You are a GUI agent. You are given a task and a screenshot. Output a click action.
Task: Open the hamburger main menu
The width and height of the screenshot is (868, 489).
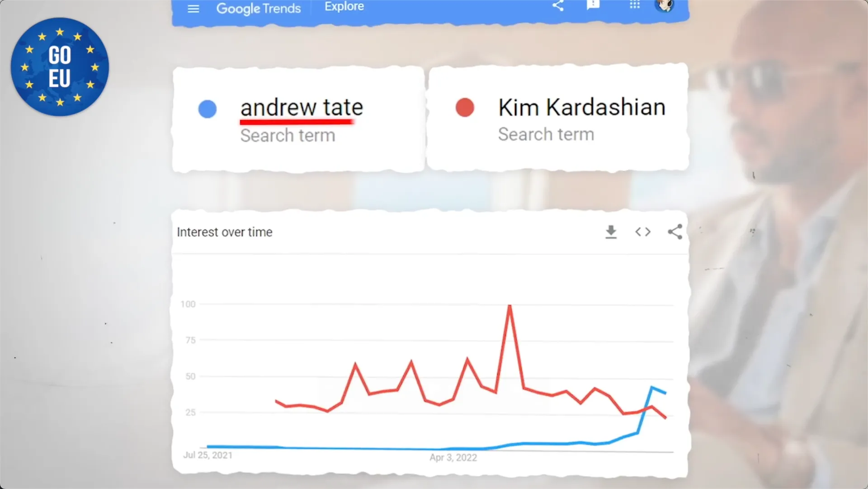[193, 9]
